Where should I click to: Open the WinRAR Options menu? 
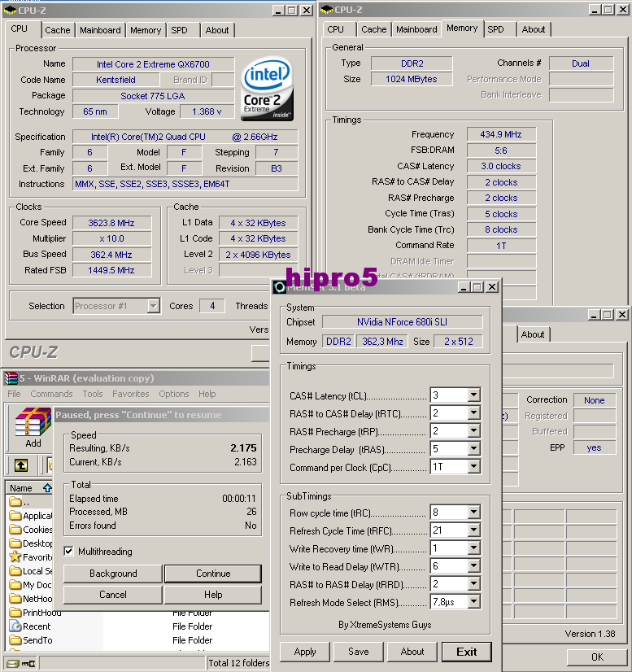(173, 394)
